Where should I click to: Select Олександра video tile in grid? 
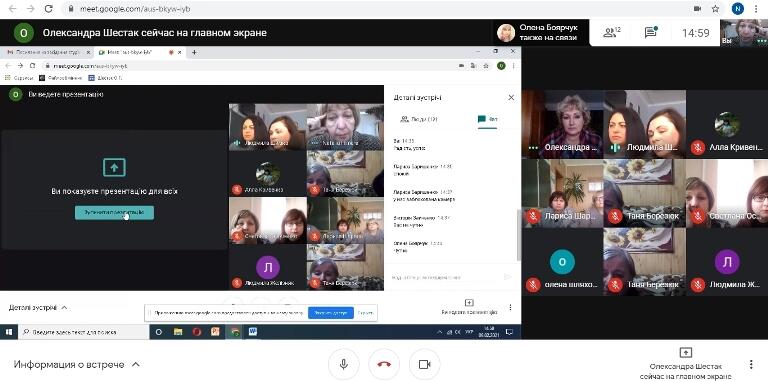tap(562, 124)
